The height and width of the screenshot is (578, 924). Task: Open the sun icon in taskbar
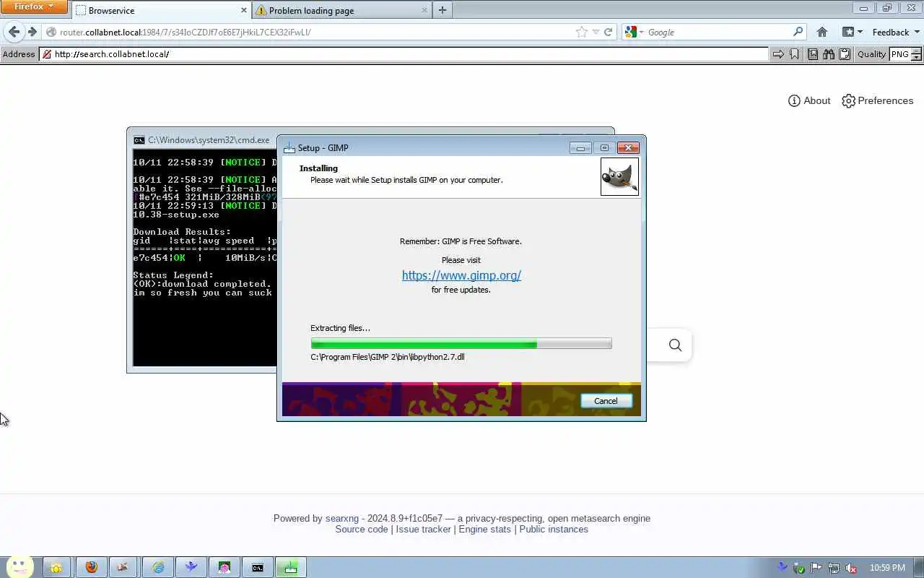[x=57, y=568]
